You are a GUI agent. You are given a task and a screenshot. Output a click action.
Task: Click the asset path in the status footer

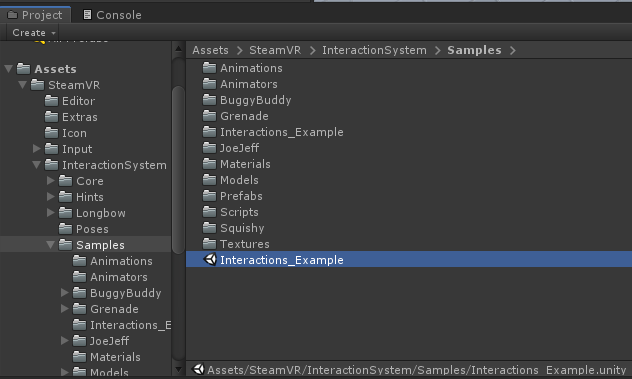point(417,370)
